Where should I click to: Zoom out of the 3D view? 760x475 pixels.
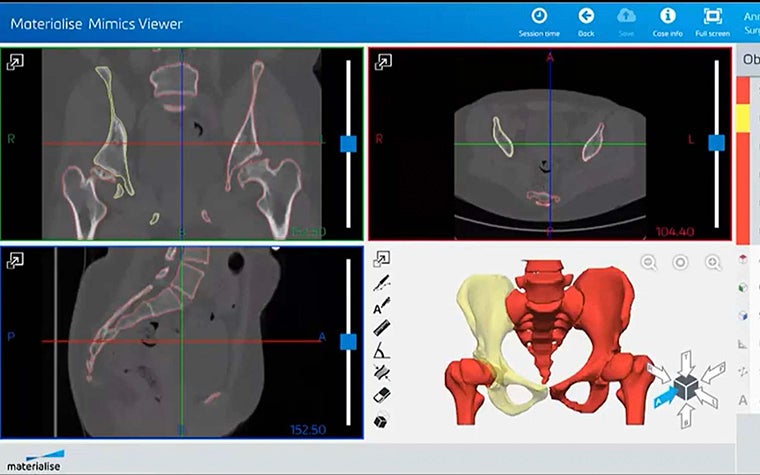pyautogui.click(x=649, y=262)
